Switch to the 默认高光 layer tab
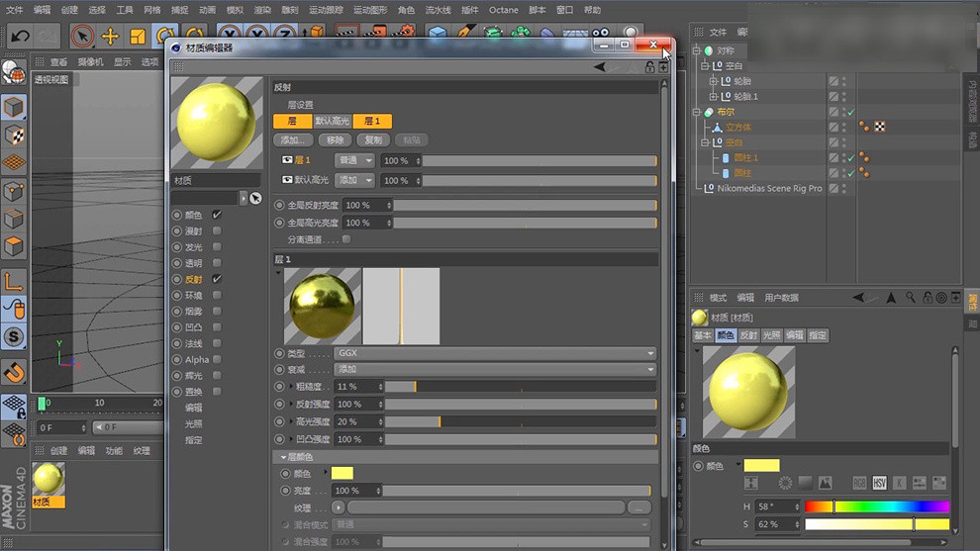980x551 pixels. coord(332,121)
